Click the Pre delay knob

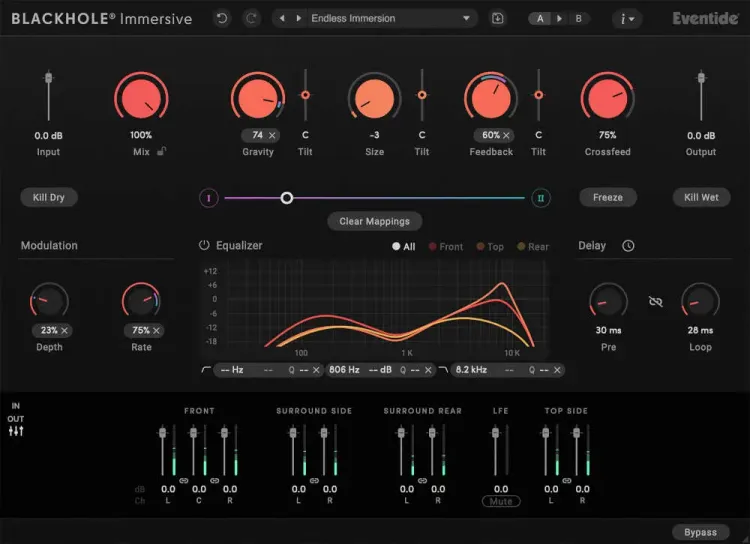608,301
